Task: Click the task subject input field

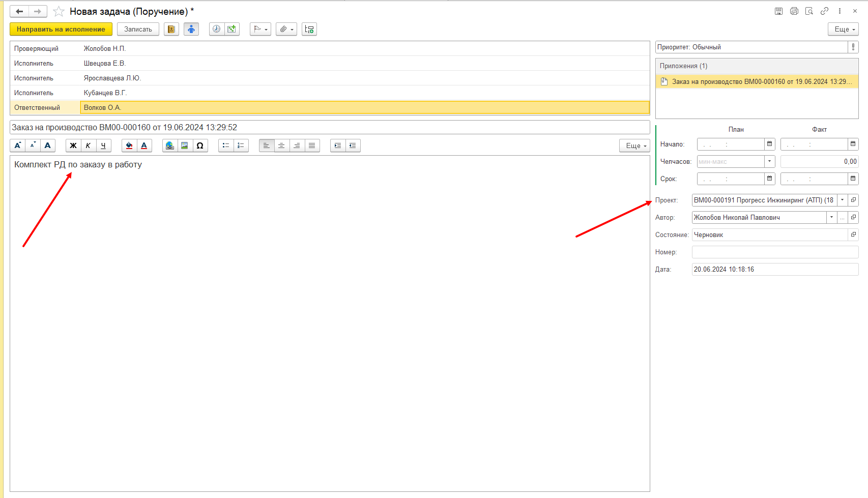Action: [x=330, y=127]
